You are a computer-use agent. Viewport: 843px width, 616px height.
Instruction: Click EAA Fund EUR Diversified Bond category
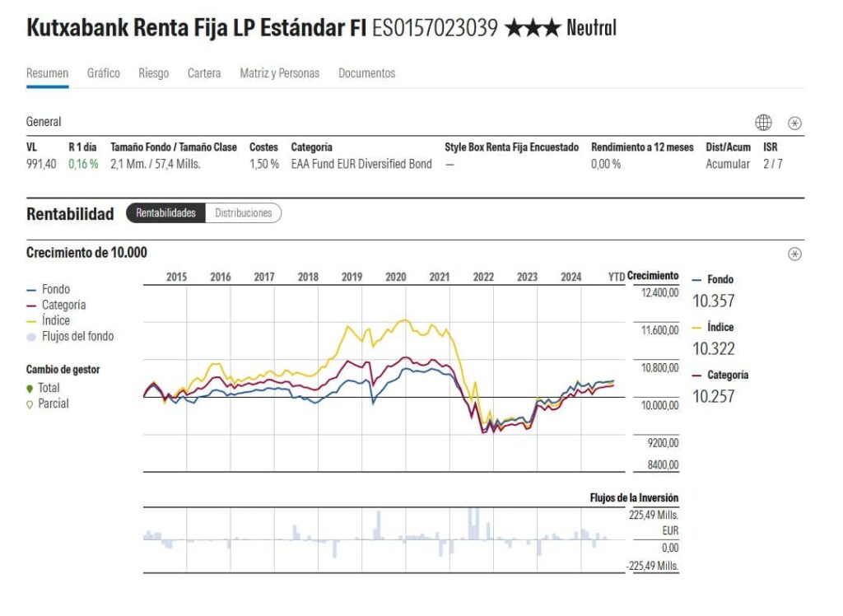(x=361, y=164)
